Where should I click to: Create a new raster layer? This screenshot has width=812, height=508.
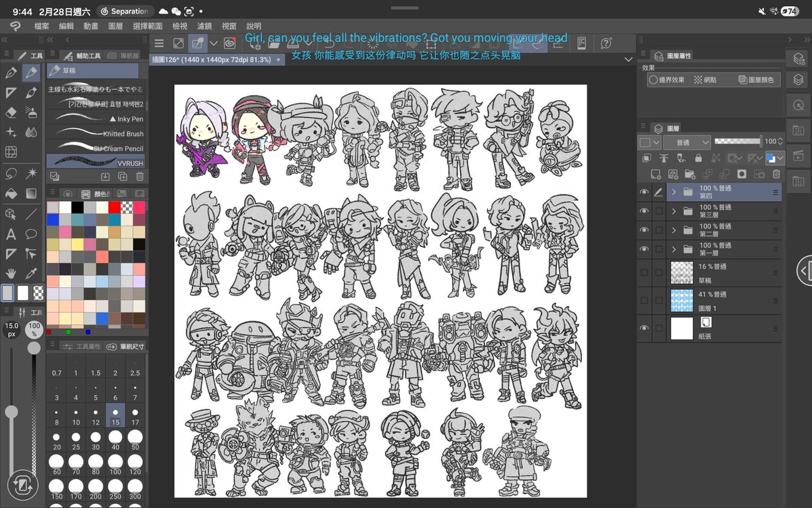pos(655,174)
